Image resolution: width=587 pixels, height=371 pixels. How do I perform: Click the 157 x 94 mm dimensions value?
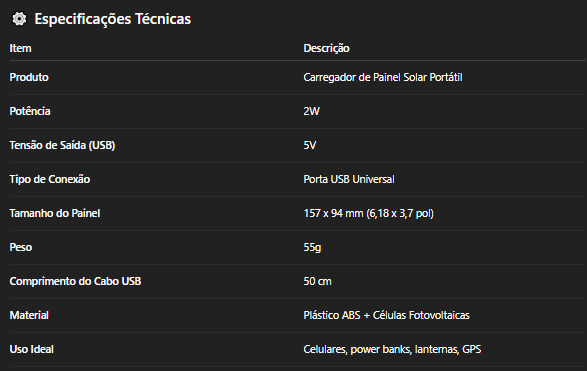368,213
